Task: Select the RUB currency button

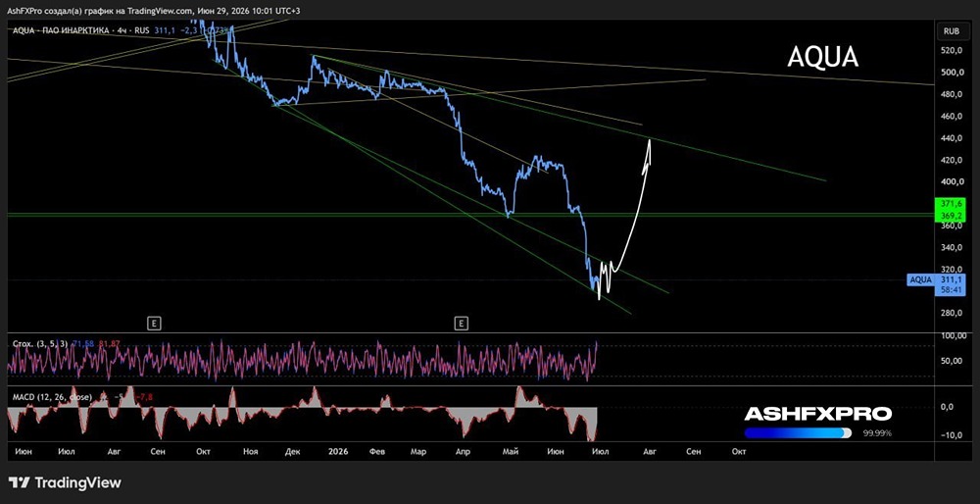Action: (x=952, y=30)
